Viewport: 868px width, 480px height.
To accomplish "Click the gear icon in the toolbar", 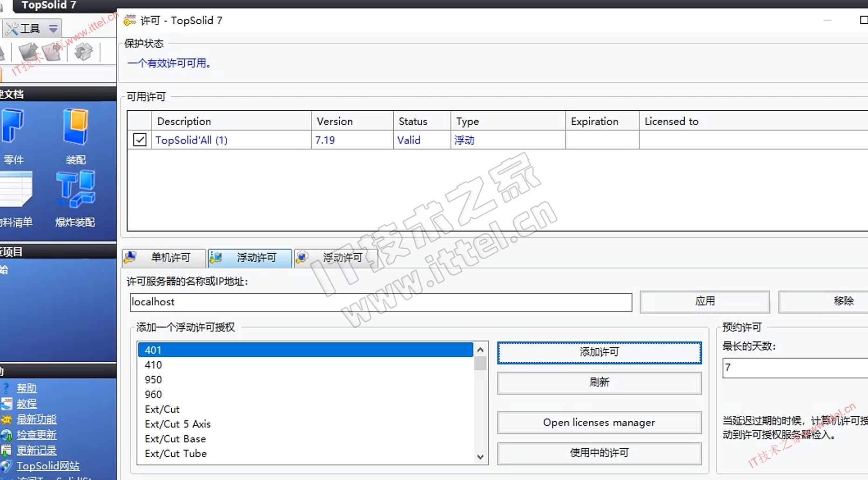I will tap(84, 51).
